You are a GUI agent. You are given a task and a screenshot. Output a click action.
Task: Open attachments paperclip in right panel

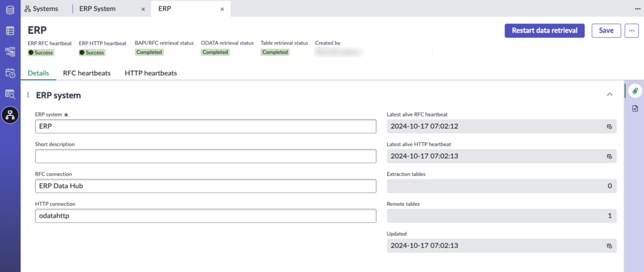click(x=635, y=91)
